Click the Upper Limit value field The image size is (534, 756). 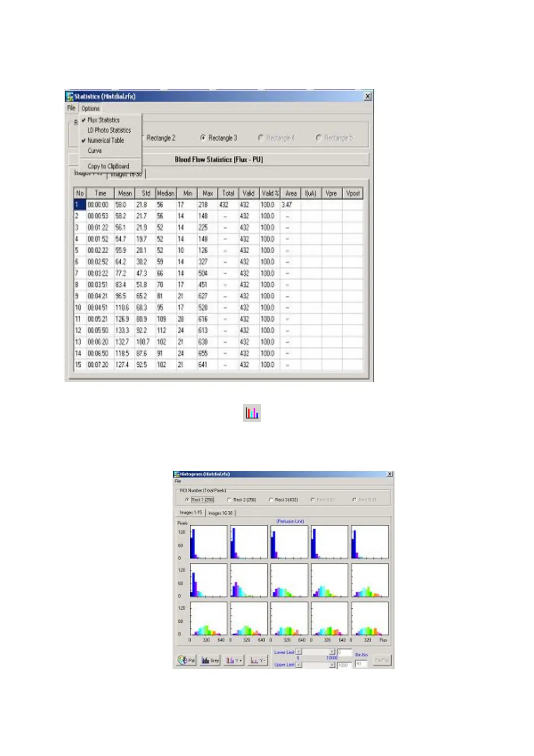pyautogui.click(x=345, y=665)
